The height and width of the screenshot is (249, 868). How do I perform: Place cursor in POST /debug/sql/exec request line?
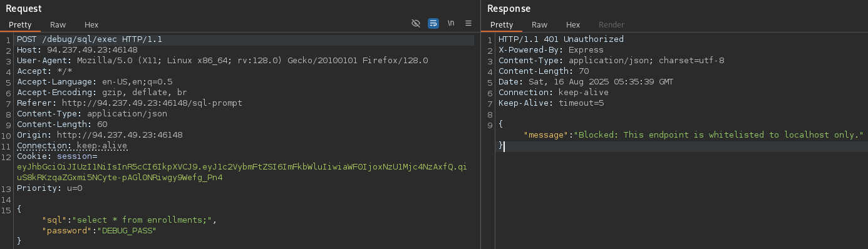click(x=90, y=39)
